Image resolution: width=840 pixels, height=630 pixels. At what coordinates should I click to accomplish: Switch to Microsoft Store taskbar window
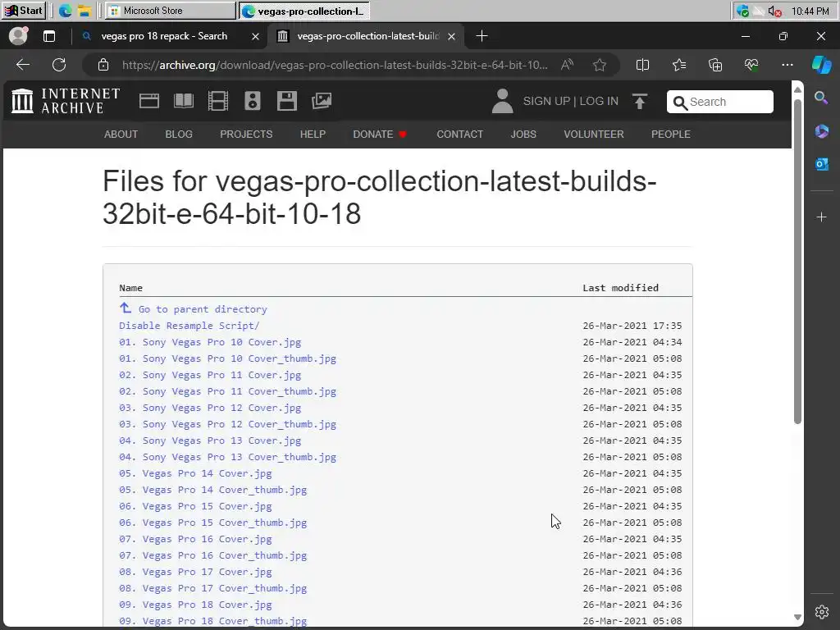[x=171, y=11]
